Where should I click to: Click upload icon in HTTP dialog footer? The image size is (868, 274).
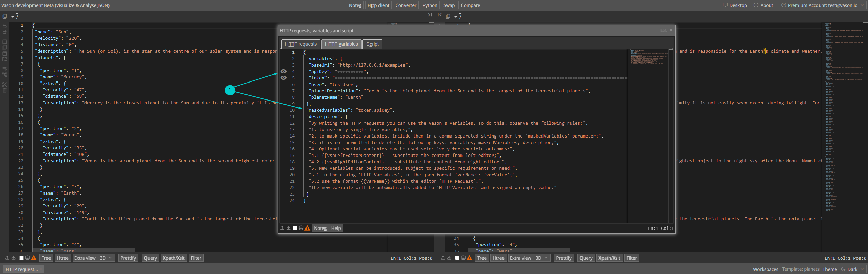[x=282, y=228]
